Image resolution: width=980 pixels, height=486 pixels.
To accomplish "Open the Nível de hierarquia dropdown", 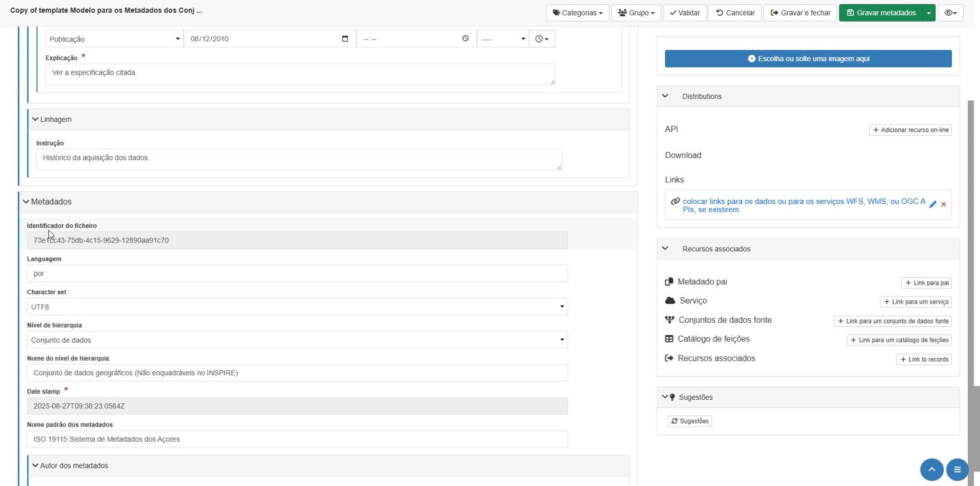I will 297,340.
